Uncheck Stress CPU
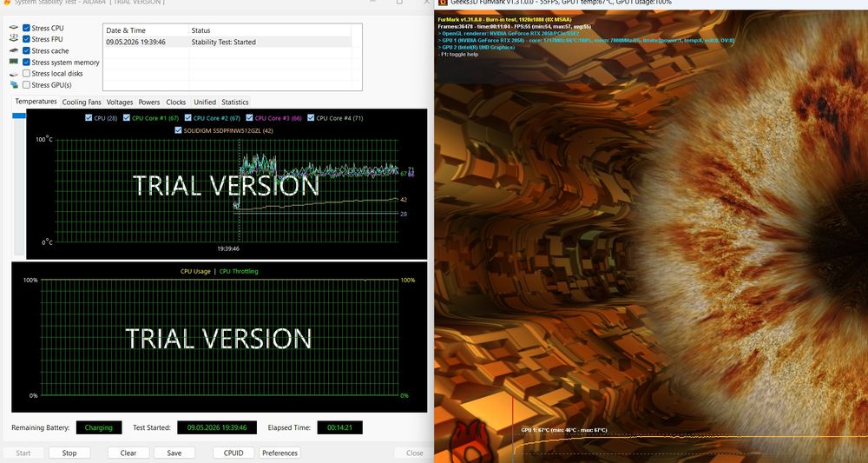This screenshot has width=868, height=463. (26, 28)
